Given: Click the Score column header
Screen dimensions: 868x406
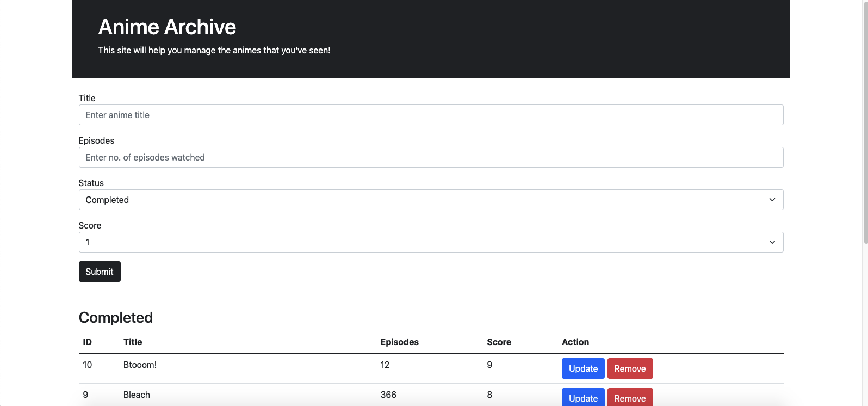Looking at the screenshot, I should 499,342.
